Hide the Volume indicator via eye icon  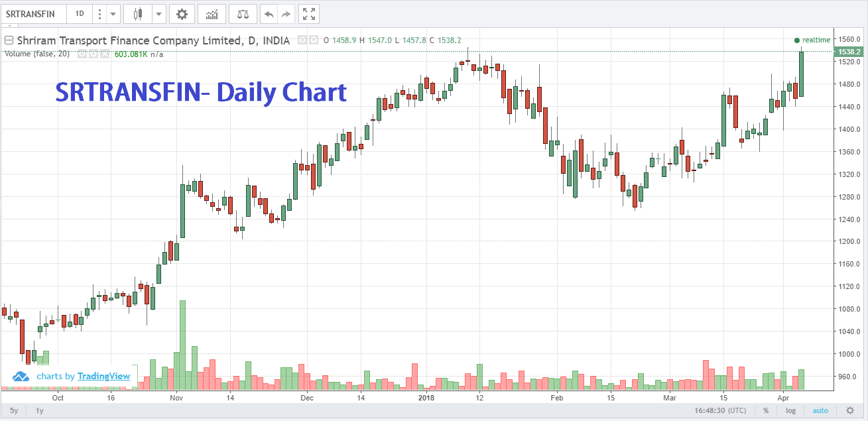point(82,54)
